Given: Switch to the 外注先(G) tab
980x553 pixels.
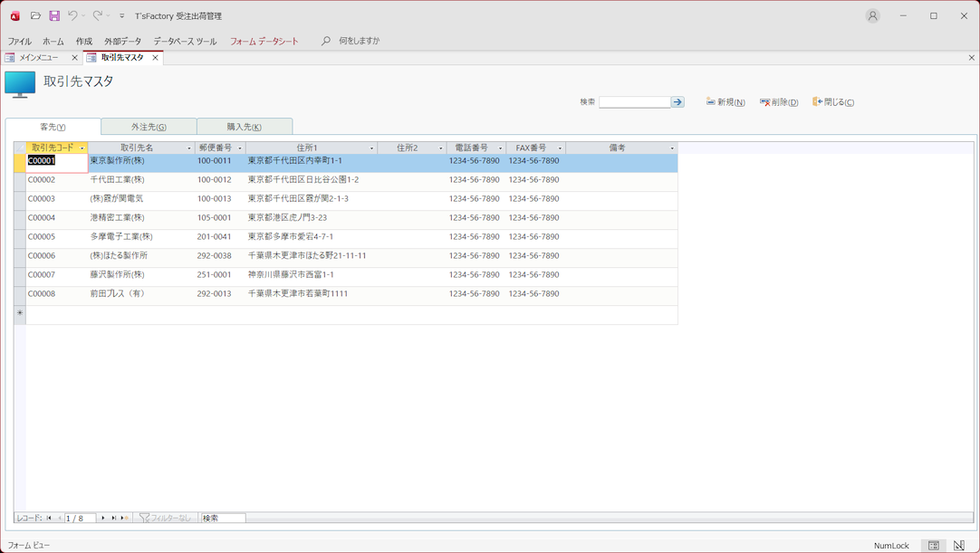Looking at the screenshot, I should click(149, 127).
